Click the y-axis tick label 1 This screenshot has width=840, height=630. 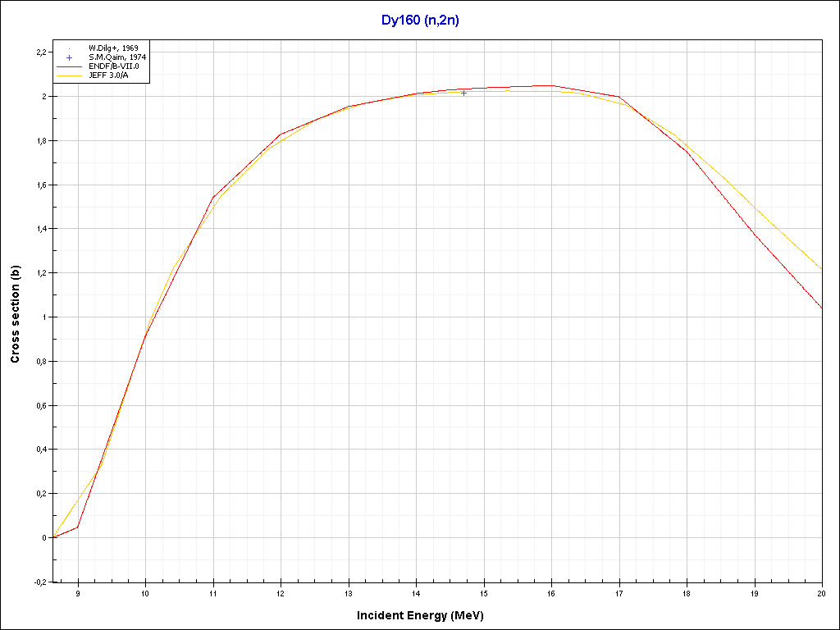pos(43,317)
